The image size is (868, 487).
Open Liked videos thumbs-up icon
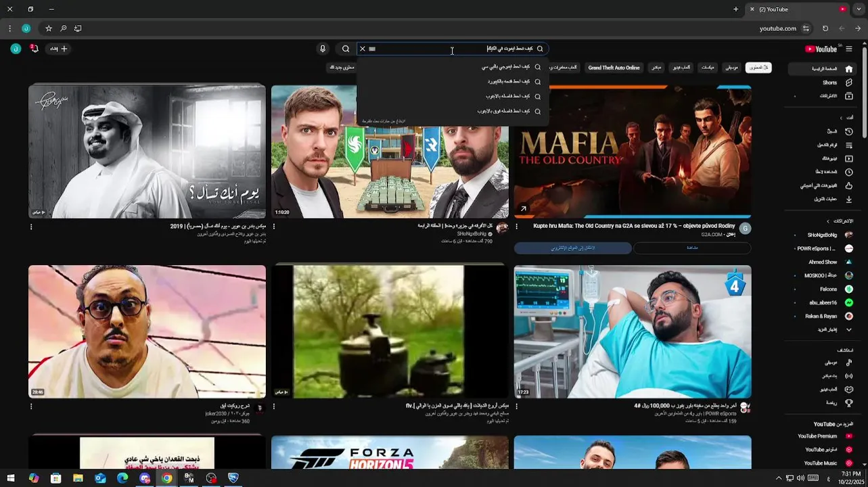click(849, 185)
